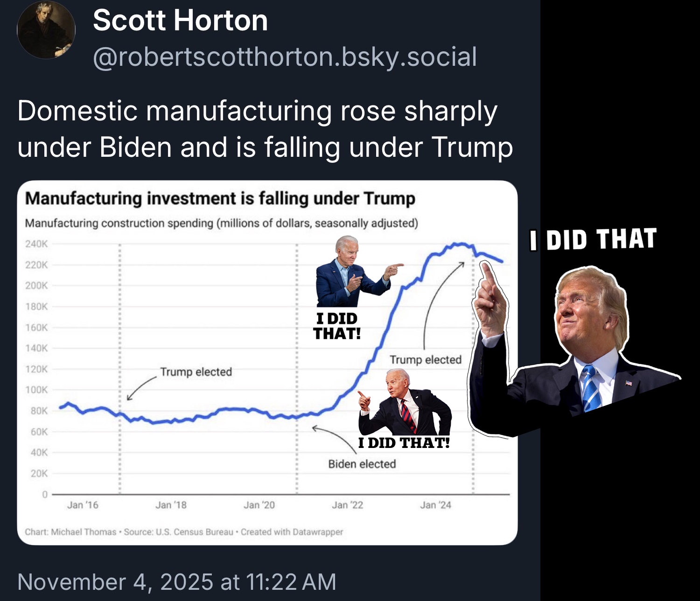The height and width of the screenshot is (601, 700).
Task: Click the Jan '20 x-axis label
Action: [259, 505]
